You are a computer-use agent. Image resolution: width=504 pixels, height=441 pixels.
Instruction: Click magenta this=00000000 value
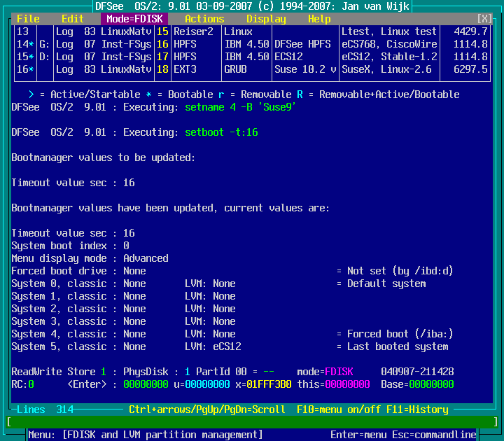click(333, 384)
